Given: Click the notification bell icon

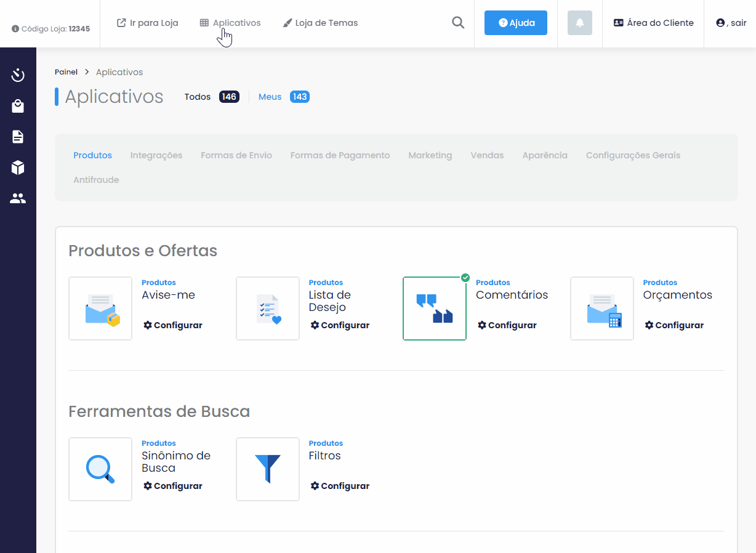Looking at the screenshot, I should point(580,23).
